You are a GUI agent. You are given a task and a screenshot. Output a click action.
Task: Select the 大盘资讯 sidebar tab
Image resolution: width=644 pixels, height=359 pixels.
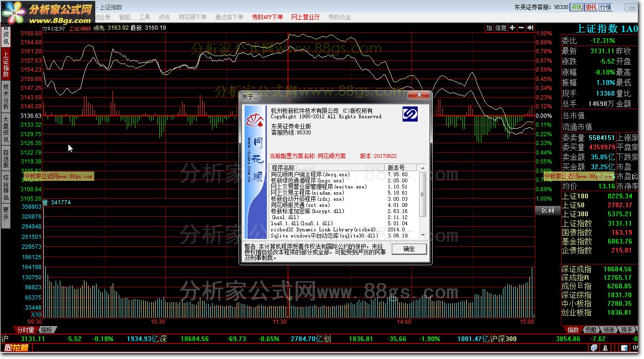coord(6,129)
